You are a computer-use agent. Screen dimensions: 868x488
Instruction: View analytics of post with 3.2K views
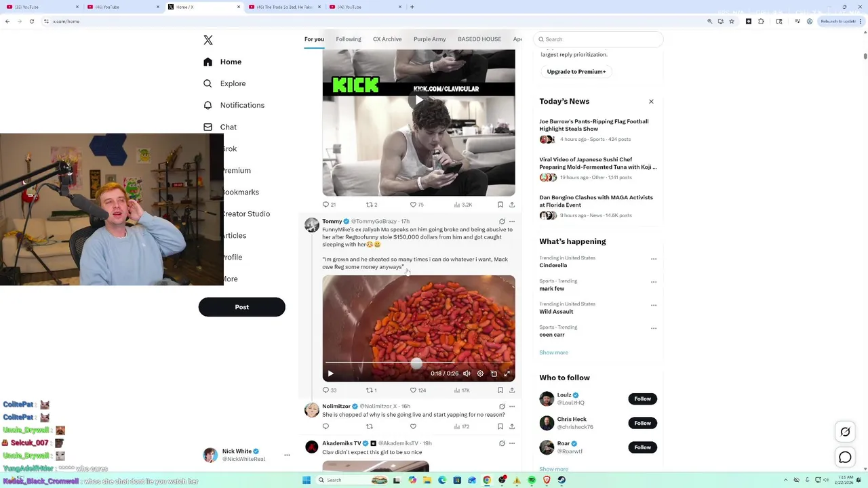click(x=462, y=205)
